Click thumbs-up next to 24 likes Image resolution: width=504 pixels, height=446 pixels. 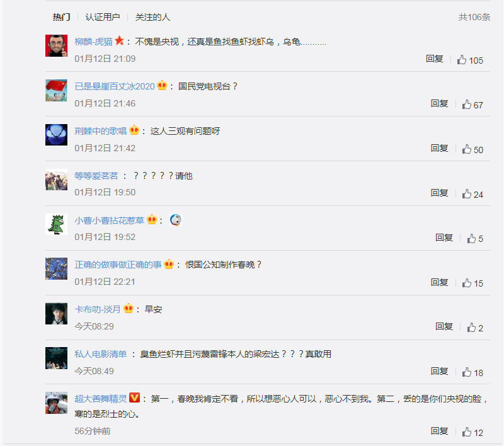(x=466, y=194)
